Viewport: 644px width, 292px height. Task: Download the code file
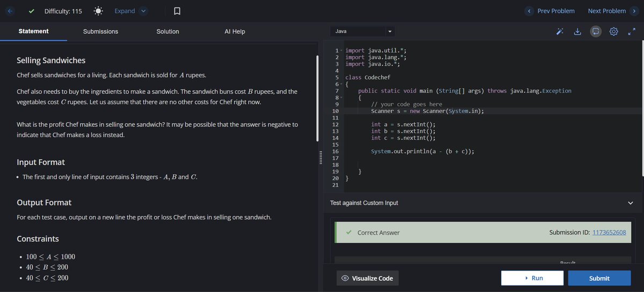point(577,31)
